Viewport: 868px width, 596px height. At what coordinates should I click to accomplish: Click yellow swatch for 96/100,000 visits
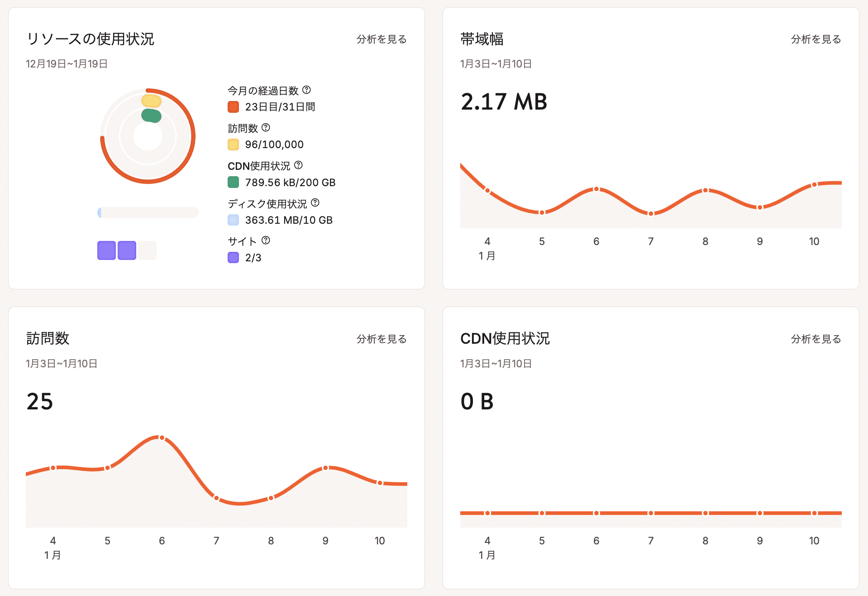click(x=233, y=144)
